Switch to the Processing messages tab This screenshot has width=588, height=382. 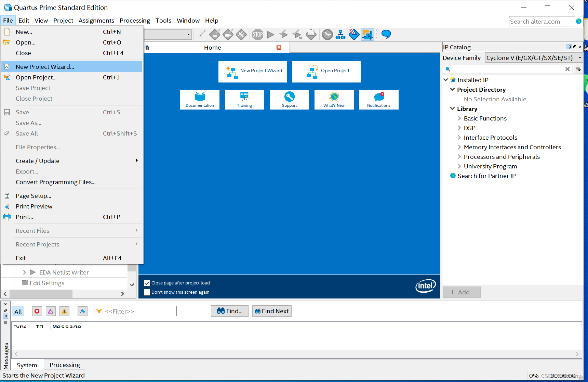[x=65, y=365]
